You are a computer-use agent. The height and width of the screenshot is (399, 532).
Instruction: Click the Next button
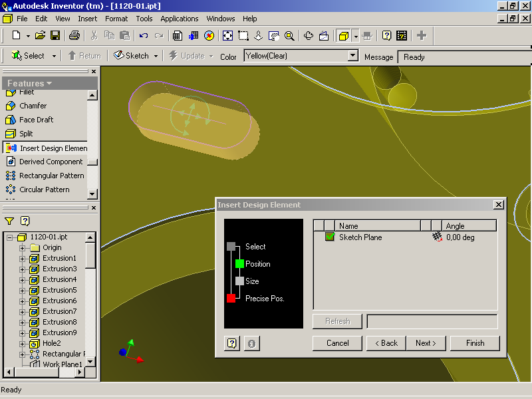(426, 343)
